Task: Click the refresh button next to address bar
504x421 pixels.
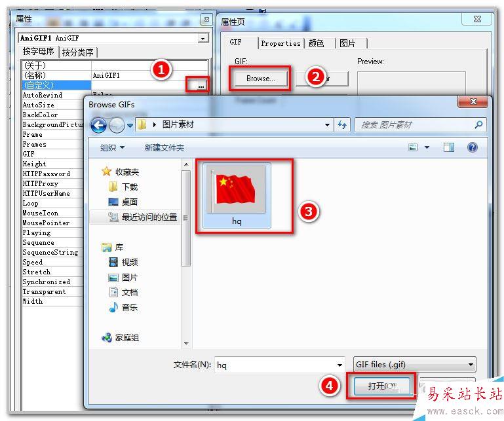Action: pyautogui.click(x=342, y=124)
